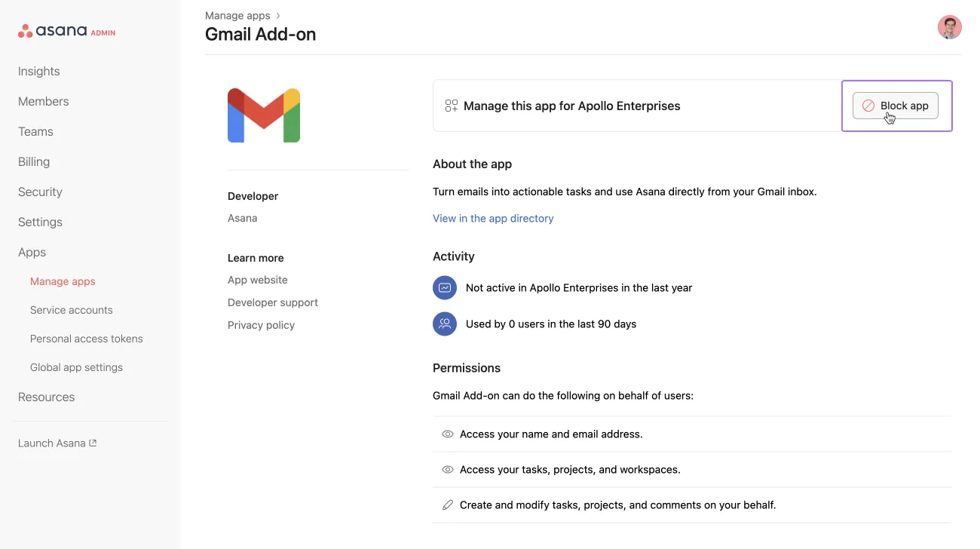Open Insights in the sidebar
980x549 pixels.
tap(39, 71)
